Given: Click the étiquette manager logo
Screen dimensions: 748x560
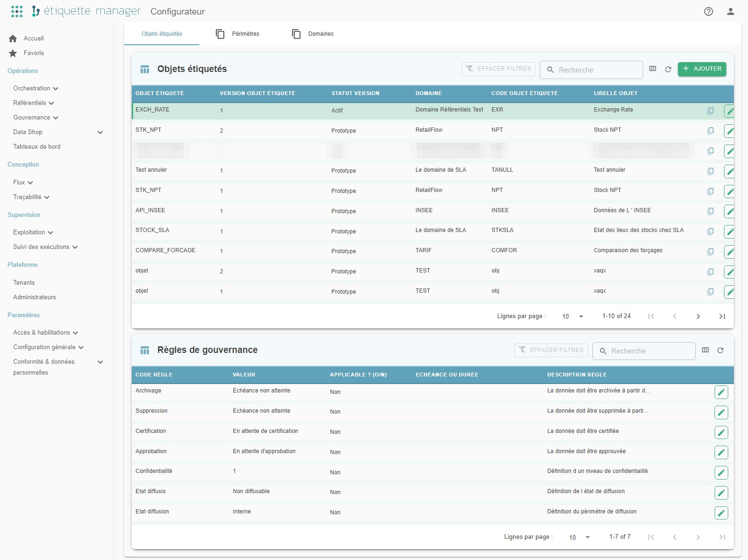Looking at the screenshot, I should pos(86,11).
